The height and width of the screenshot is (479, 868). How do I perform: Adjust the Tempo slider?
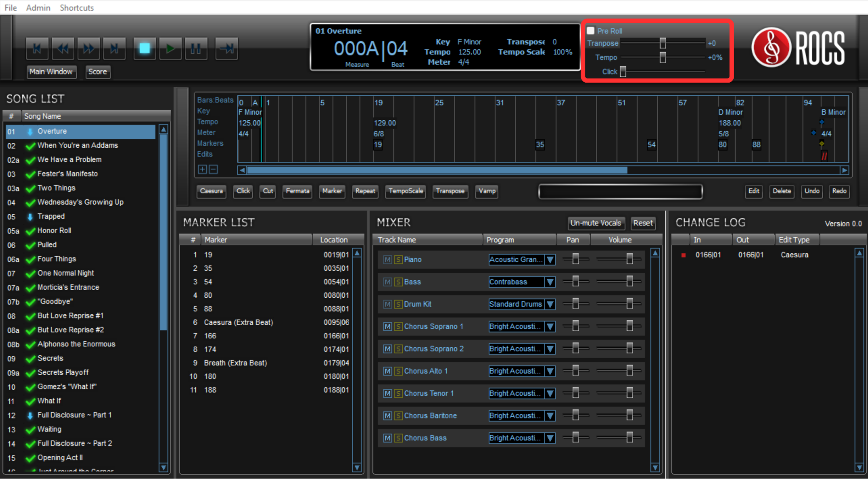pos(662,57)
